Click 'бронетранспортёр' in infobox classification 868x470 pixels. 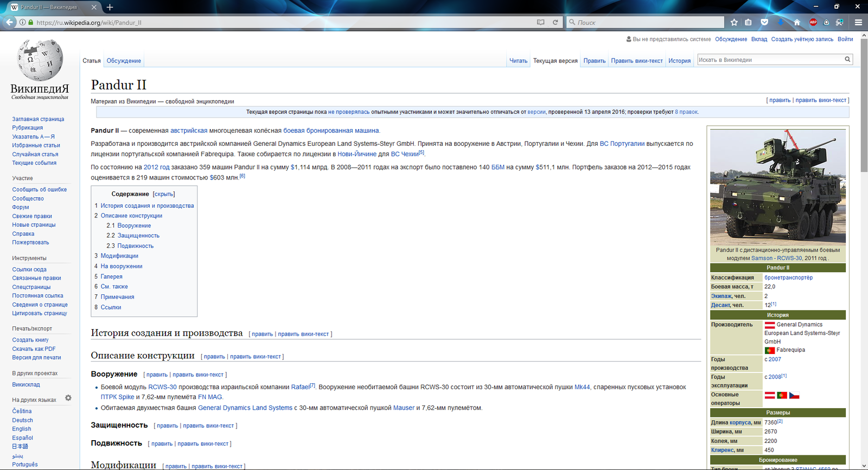[x=788, y=278]
